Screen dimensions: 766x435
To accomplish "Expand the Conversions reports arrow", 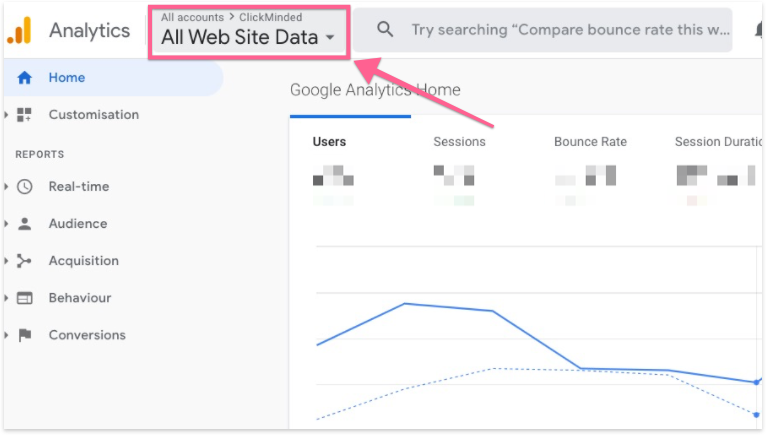I will click(6, 335).
